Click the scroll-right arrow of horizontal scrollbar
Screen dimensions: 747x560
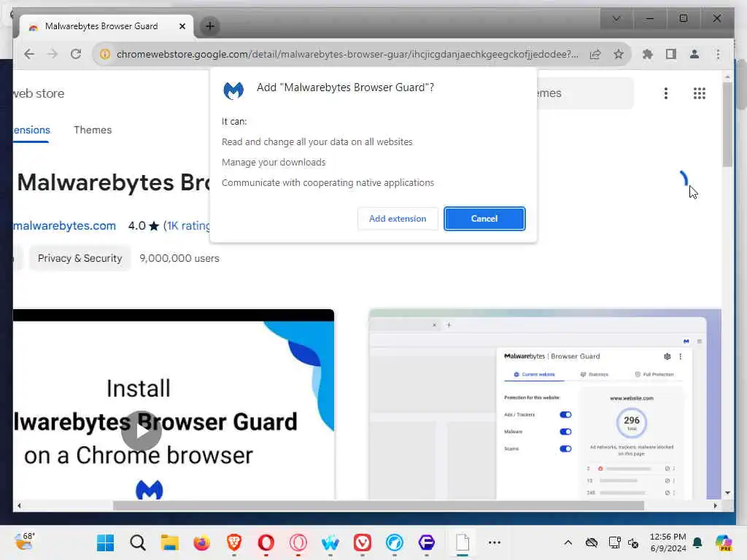coord(715,506)
